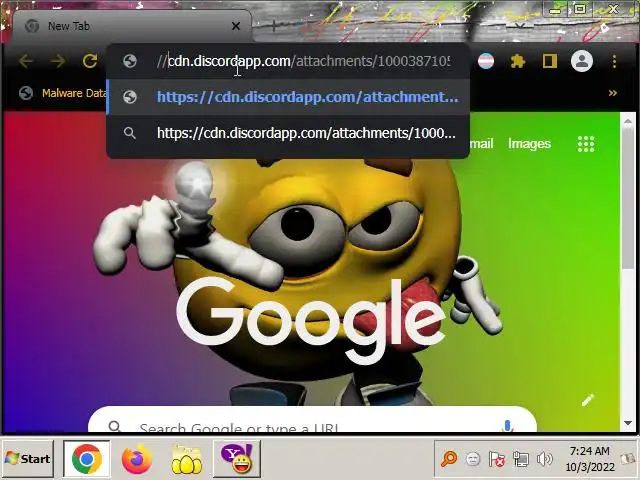Select the highlighted cdn.discordapp.com URL suggestion

(288, 97)
